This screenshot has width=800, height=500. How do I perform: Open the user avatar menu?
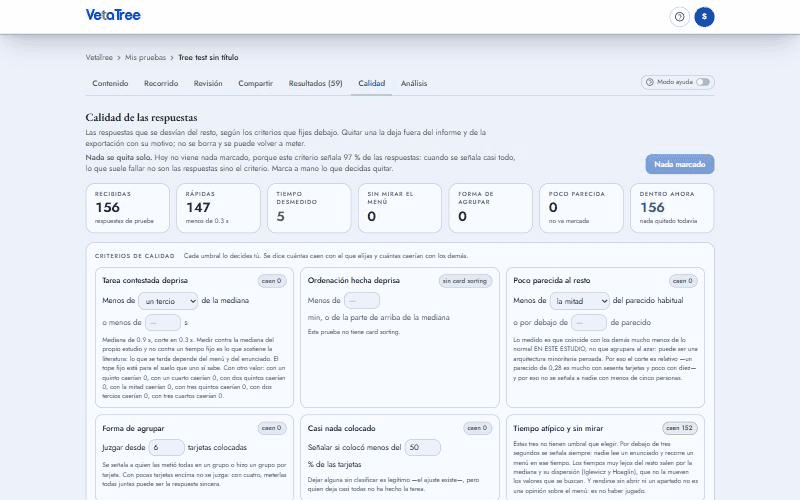tap(704, 17)
